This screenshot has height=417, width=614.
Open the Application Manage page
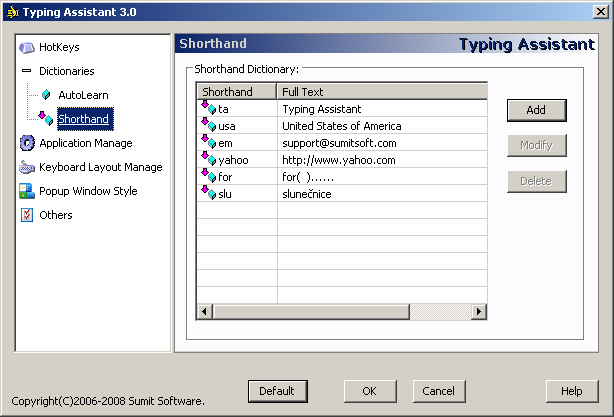point(86,143)
